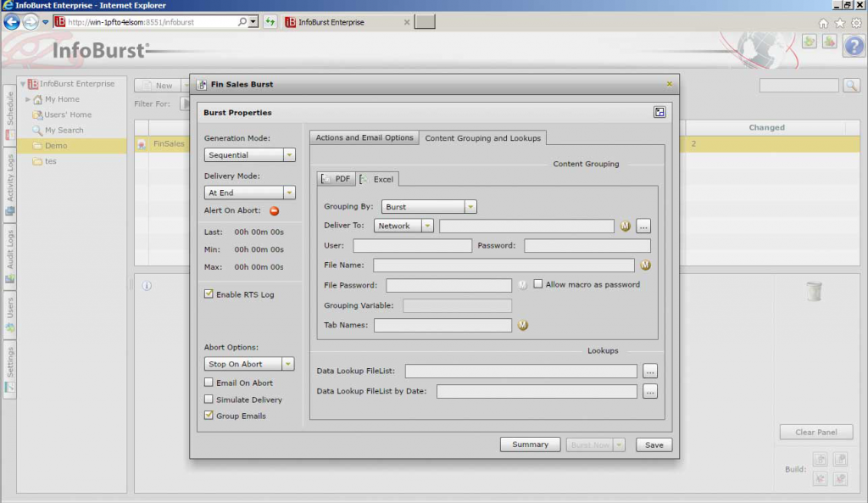Viewport: 868px width, 503px height.
Task: Enable Email On Abort checkbox
Action: (x=209, y=383)
